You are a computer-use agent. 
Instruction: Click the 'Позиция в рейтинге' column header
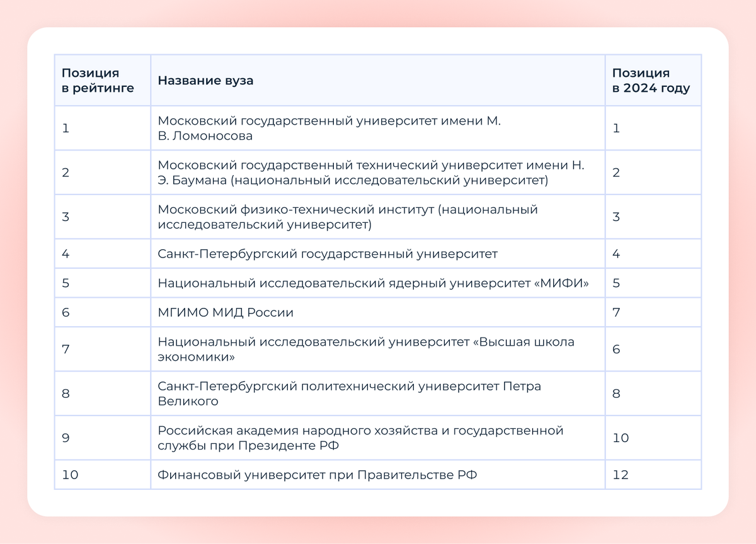pyautogui.click(x=103, y=81)
